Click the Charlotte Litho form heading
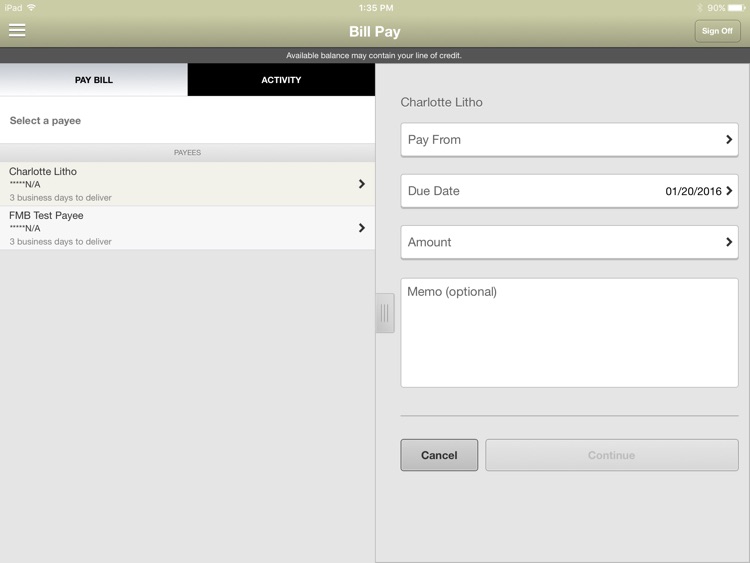The image size is (750, 563). coord(441,102)
